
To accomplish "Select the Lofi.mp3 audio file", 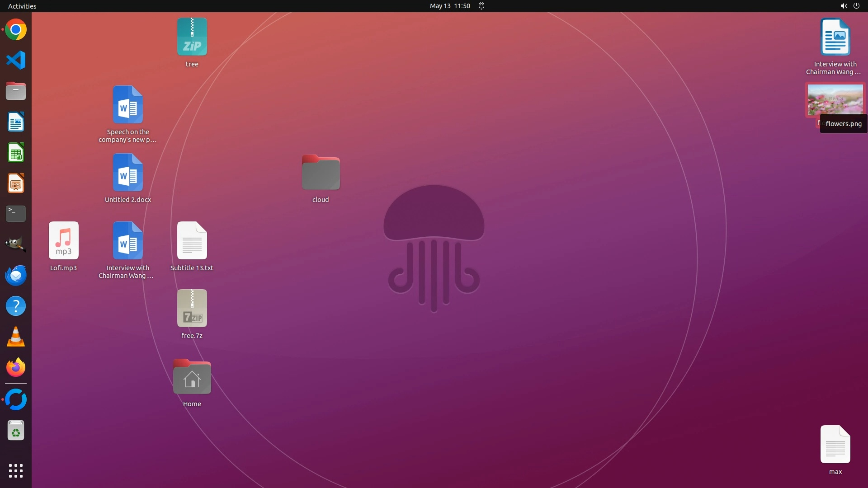I will (63, 241).
